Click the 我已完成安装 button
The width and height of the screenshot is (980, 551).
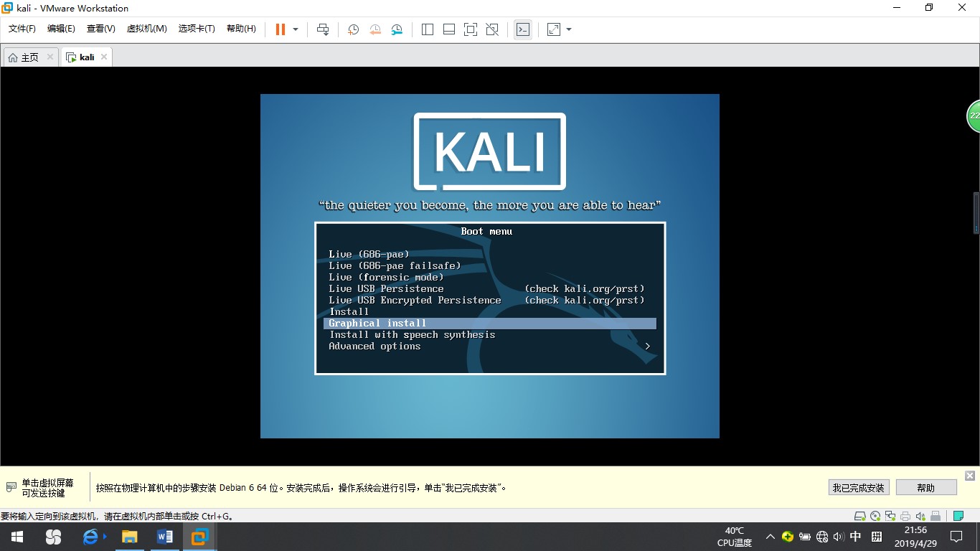click(x=859, y=487)
